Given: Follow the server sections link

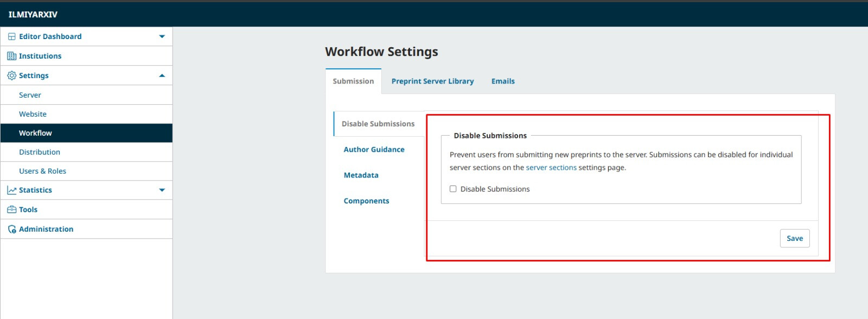Looking at the screenshot, I should pos(551,168).
